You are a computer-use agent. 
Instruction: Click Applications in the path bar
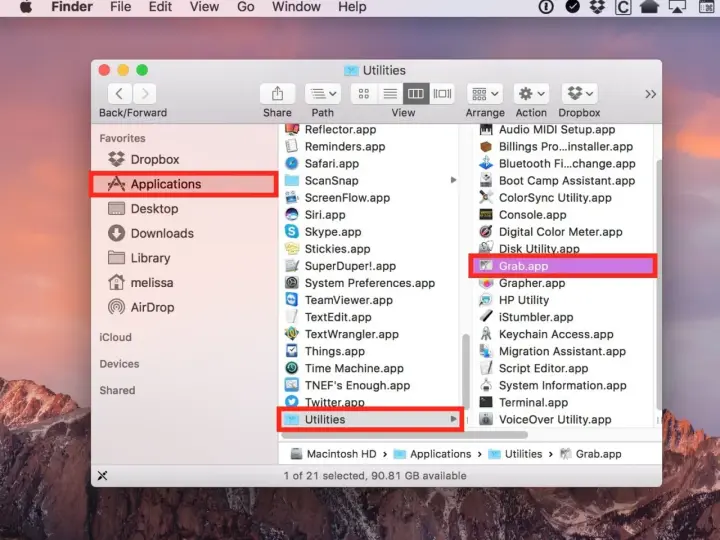(x=433, y=454)
